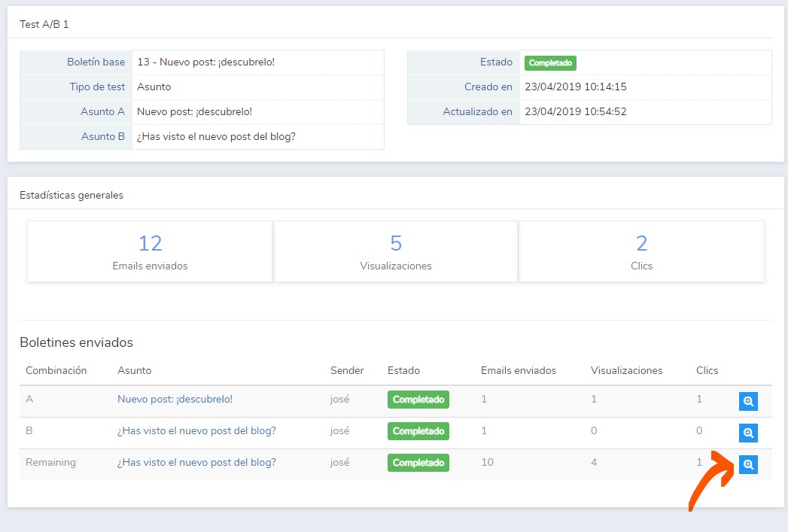Open 'Nuevo post: ¡descubrelo!' newsletter link
This screenshot has height=532, width=788.
pyautogui.click(x=175, y=399)
